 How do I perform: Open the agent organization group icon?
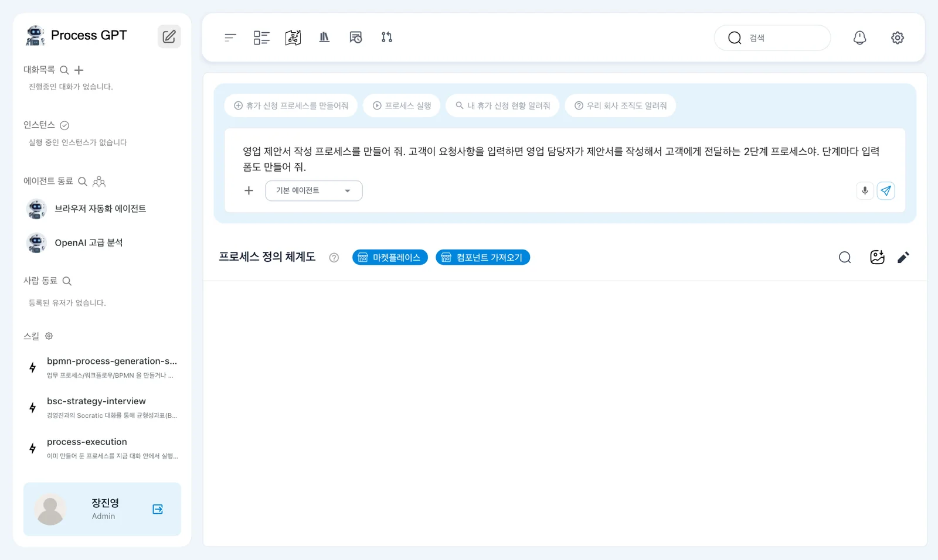(99, 182)
